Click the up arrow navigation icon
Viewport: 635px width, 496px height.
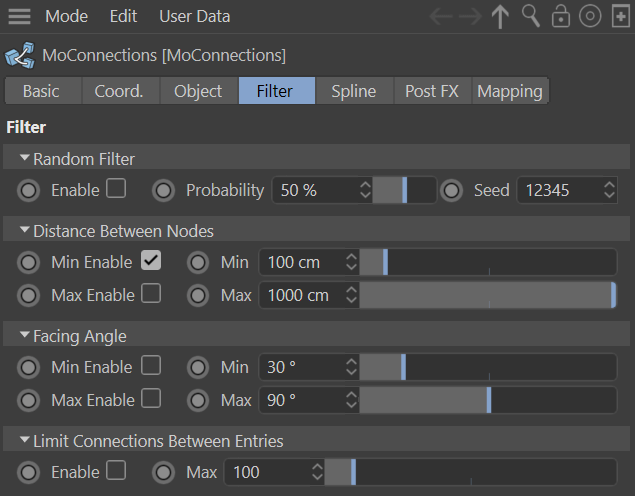[500, 17]
